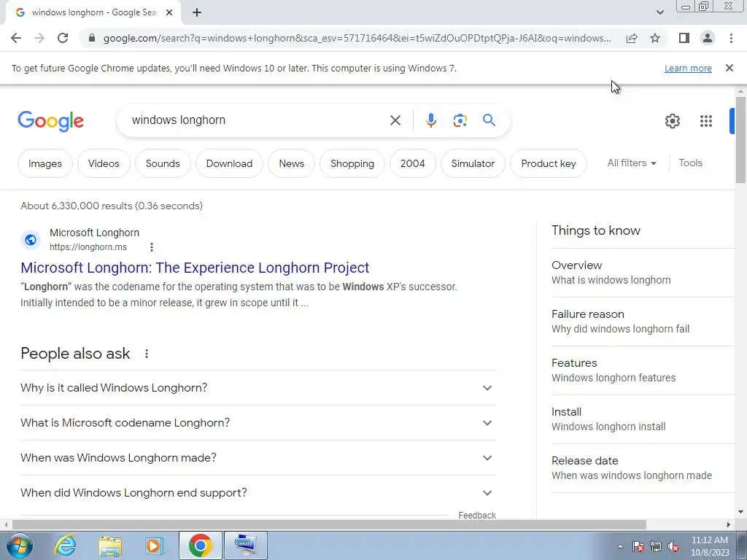747x560 pixels.
Task: Dismiss the Chrome update notification bar
Action: pos(729,68)
